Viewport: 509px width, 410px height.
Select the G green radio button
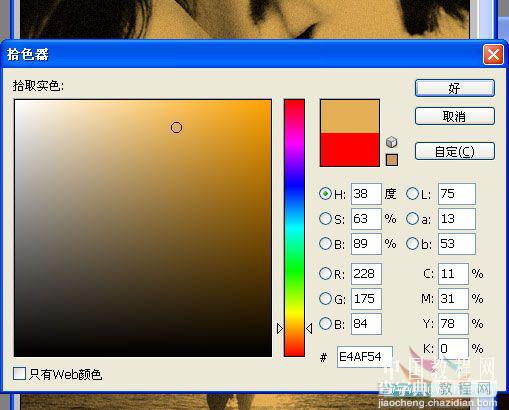(325, 299)
